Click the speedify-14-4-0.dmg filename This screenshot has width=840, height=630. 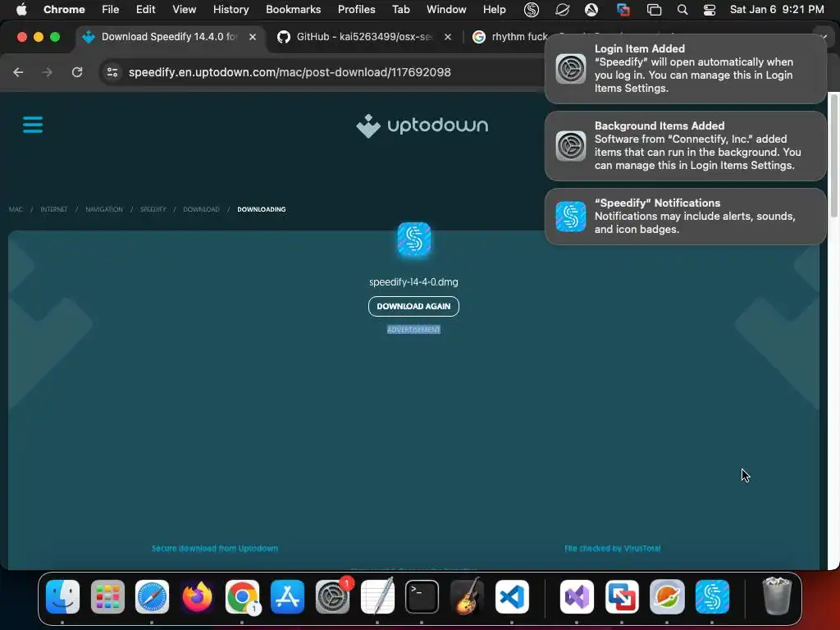(x=413, y=282)
